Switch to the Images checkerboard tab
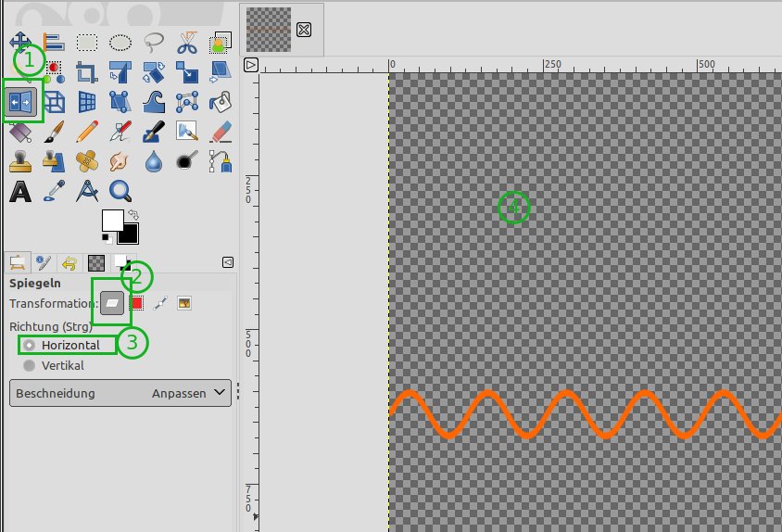The height and width of the screenshot is (532, 782). pos(95,262)
